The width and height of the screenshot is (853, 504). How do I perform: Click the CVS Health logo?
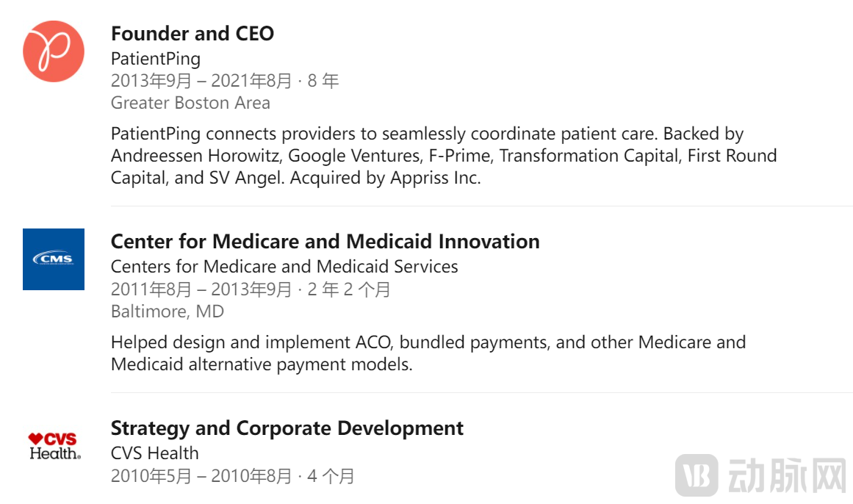[x=54, y=446]
